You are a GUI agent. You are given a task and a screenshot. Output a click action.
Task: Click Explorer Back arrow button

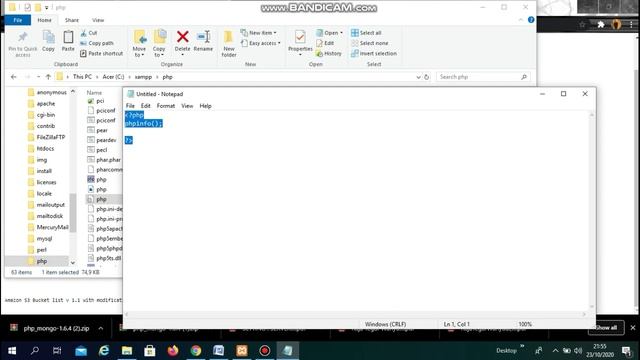point(13,77)
